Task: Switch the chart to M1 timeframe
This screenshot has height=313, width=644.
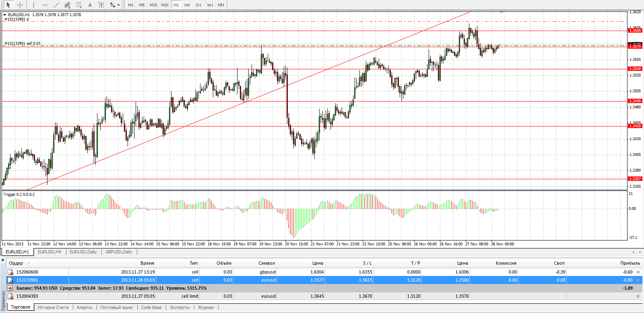Action: (x=131, y=5)
